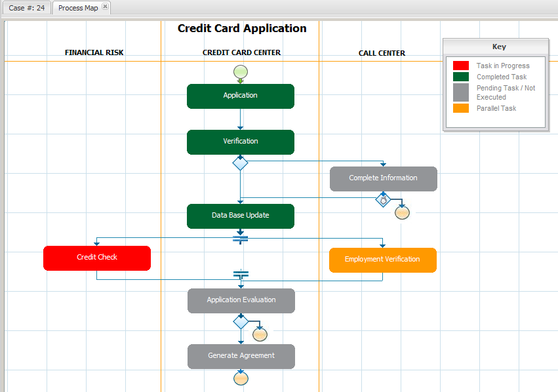558x392 pixels.
Task: Click the parallel join bar above Application Evaluation
Action: click(x=241, y=275)
